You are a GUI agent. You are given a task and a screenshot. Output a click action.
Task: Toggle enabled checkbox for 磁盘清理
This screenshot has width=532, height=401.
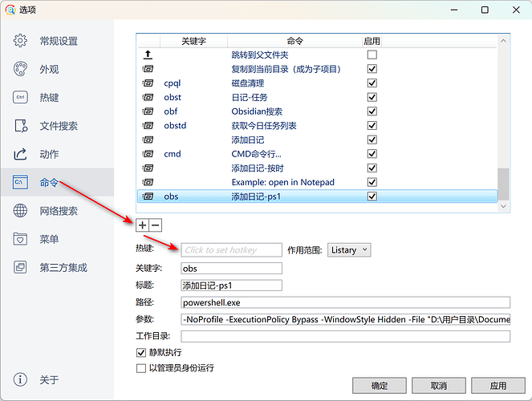(372, 83)
